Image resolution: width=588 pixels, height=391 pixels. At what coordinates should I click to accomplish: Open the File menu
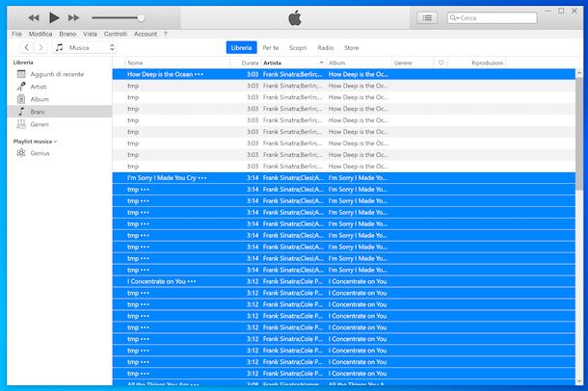(17, 34)
